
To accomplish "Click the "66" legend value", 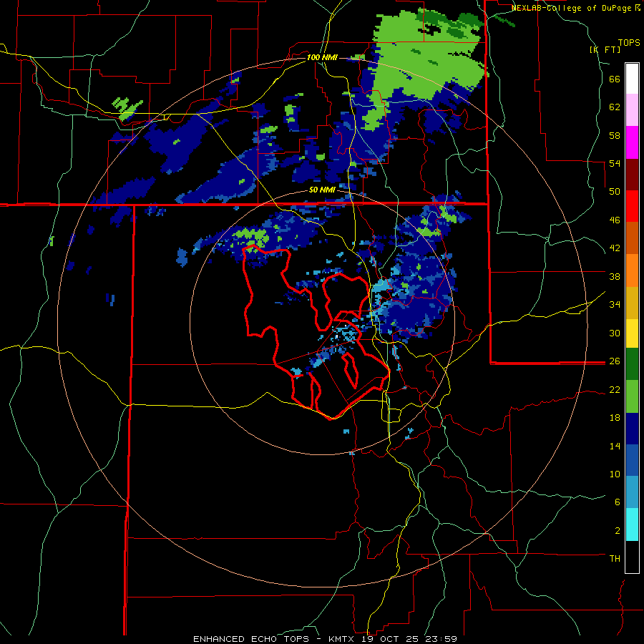I will point(615,79).
